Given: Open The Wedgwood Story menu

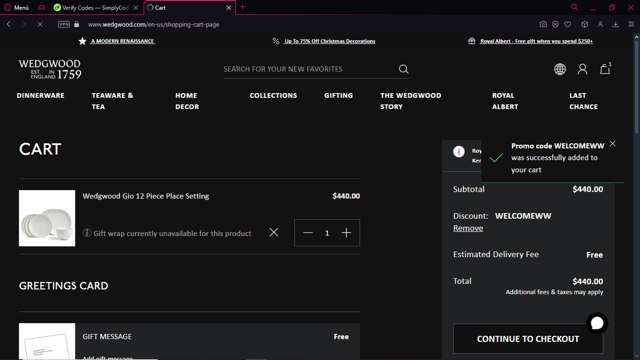Looking at the screenshot, I should tap(411, 101).
